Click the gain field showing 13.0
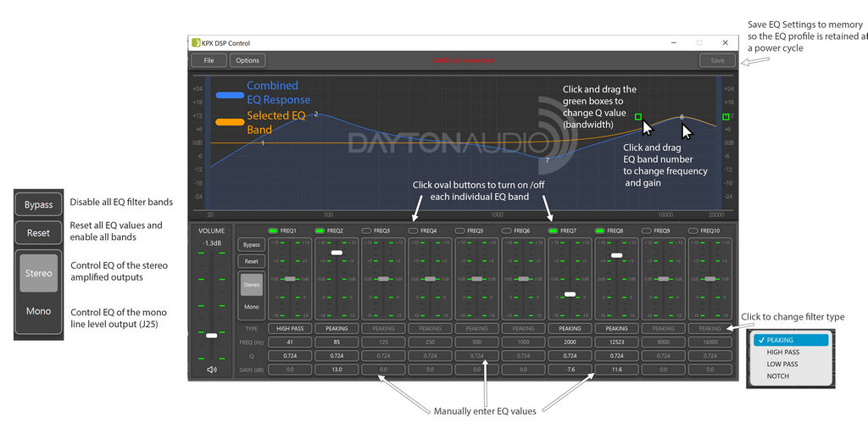Viewport: 868px width, 423px height. pyautogui.click(x=337, y=370)
